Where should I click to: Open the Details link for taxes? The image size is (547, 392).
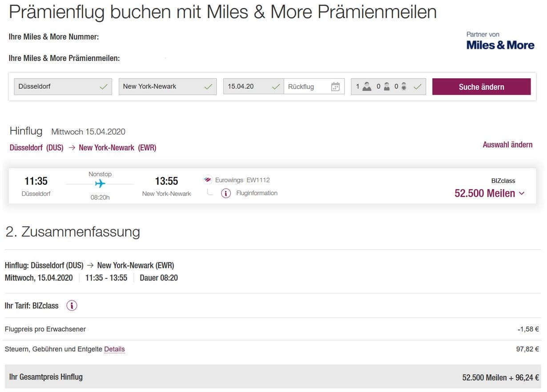pos(114,349)
